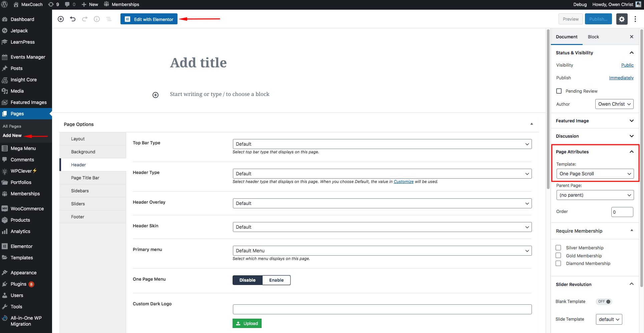Toggle the Blank Template switch
This screenshot has width=644, height=333.
(x=604, y=302)
